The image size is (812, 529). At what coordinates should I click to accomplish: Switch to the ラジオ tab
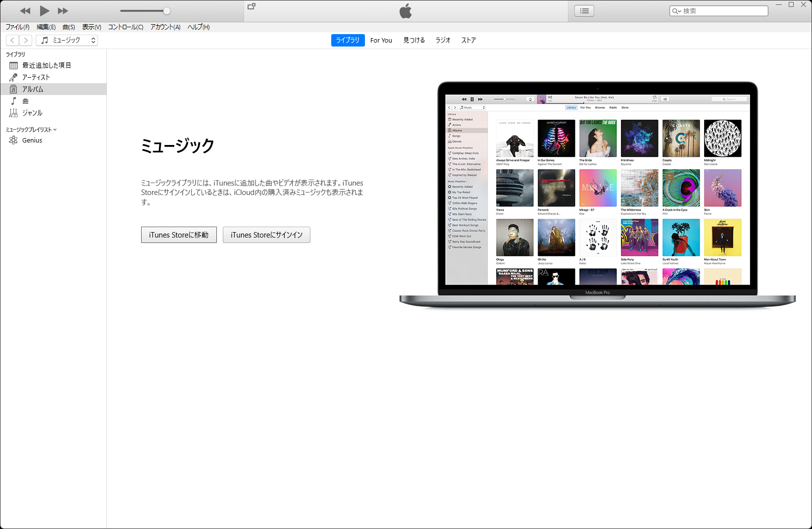[x=442, y=40]
